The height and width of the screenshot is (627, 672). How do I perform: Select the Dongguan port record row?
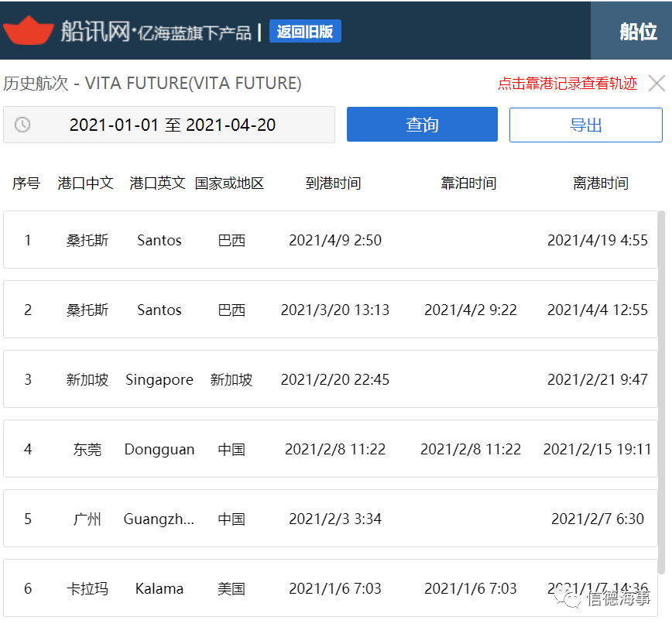click(330, 449)
